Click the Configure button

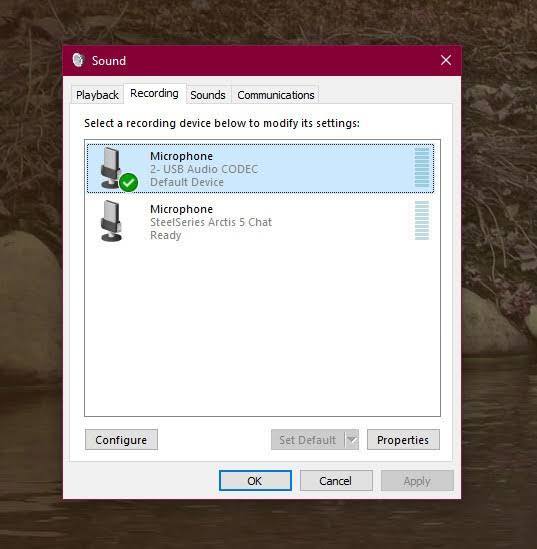121,440
